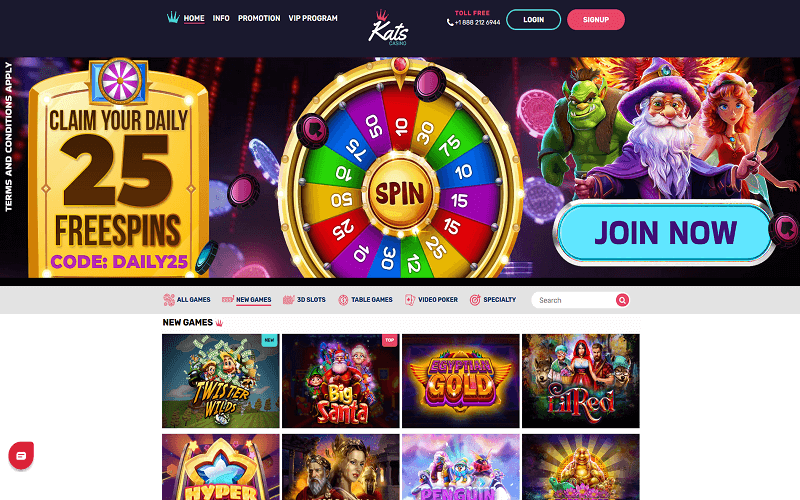Click the Table Games roulette icon
This screenshot has height=500, width=800.
pos(343,299)
